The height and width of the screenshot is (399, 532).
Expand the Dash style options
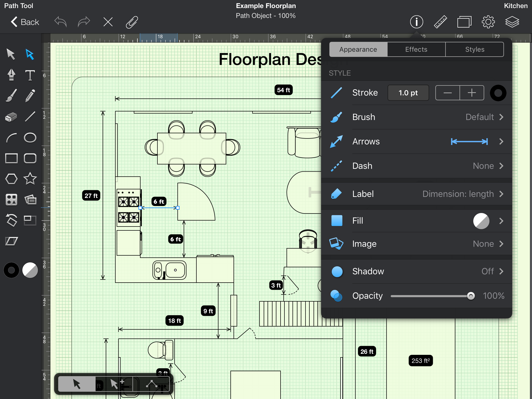[x=501, y=166]
